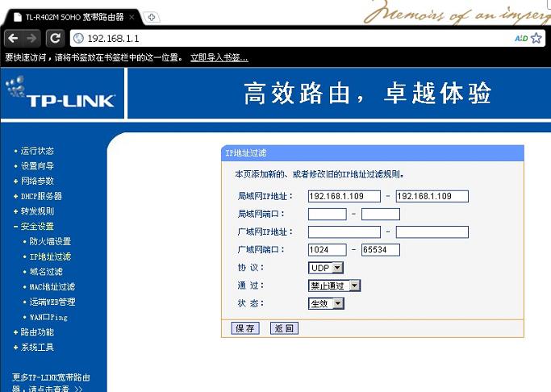The height and width of the screenshot is (392, 551).
Task: Open the 协议 UDP dropdown
Action: click(326, 267)
